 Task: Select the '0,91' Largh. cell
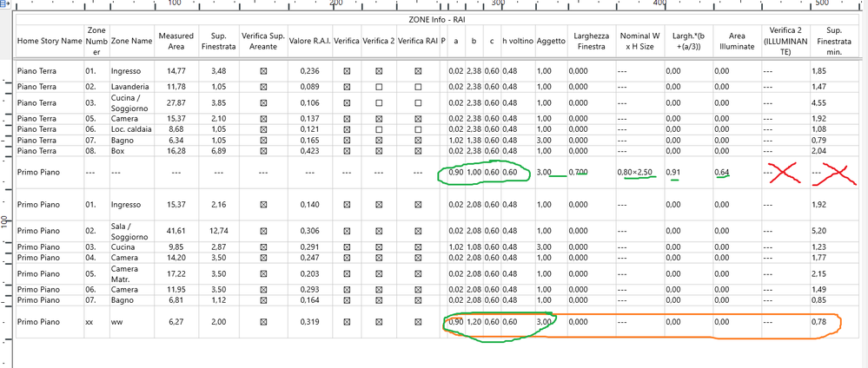(673, 172)
